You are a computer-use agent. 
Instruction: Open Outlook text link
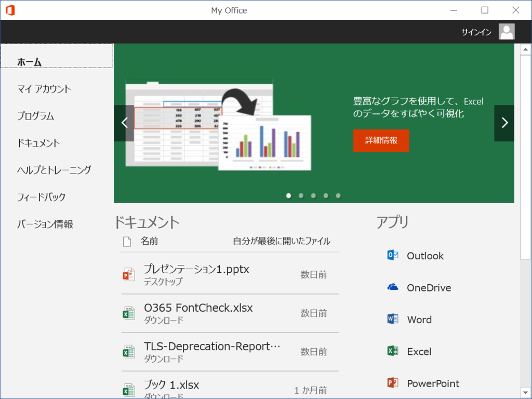coord(425,256)
